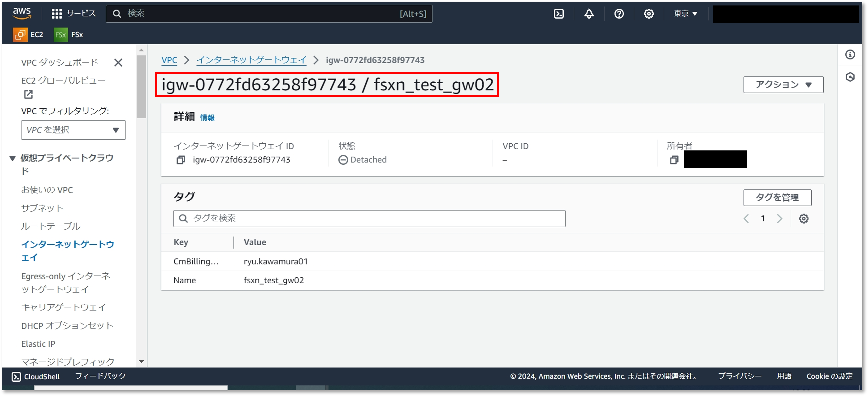Open CloudShell from the footer bar
The height and width of the screenshot is (396, 868).
36,376
